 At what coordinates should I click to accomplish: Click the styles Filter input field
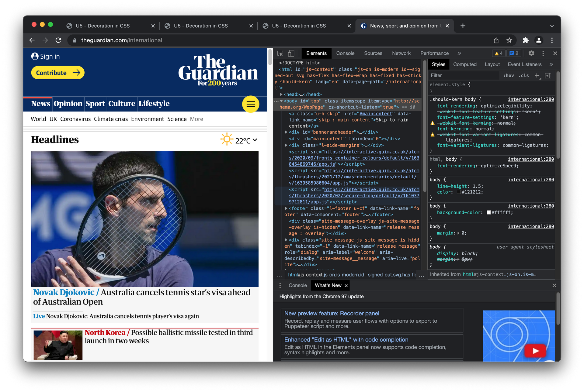coord(464,76)
